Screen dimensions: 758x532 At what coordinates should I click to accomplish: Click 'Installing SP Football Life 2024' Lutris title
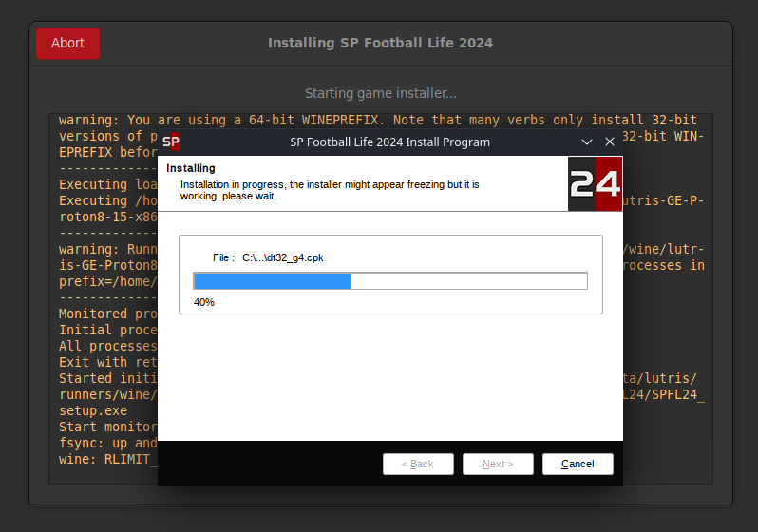(381, 43)
